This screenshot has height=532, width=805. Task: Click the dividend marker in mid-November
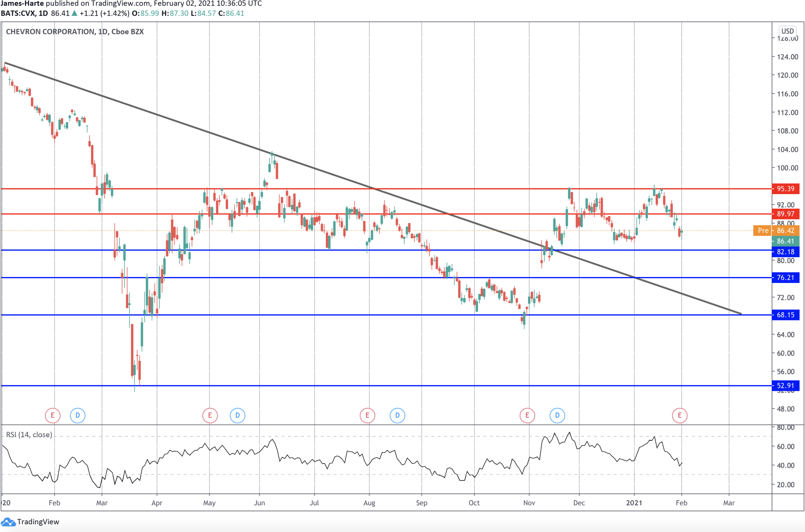pos(557,415)
